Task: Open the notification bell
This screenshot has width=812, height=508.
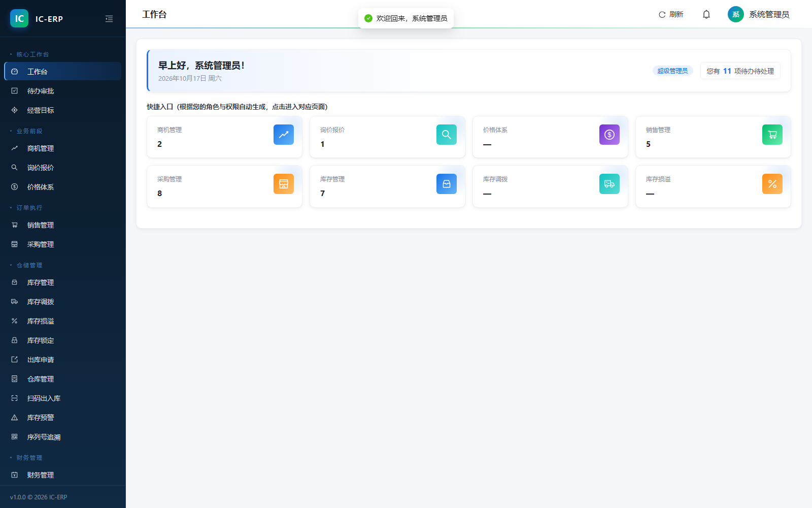Action: [x=706, y=14]
